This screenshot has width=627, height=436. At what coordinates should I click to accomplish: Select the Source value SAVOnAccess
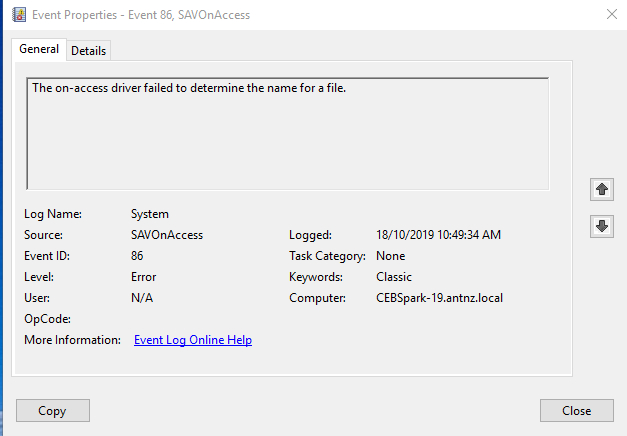(x=166, y=235)
